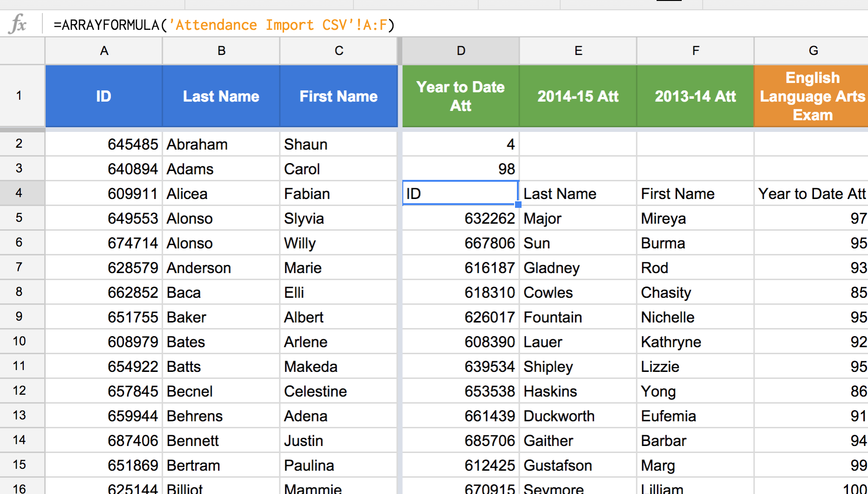Click the selected ID cell in D4

point(461,193)
